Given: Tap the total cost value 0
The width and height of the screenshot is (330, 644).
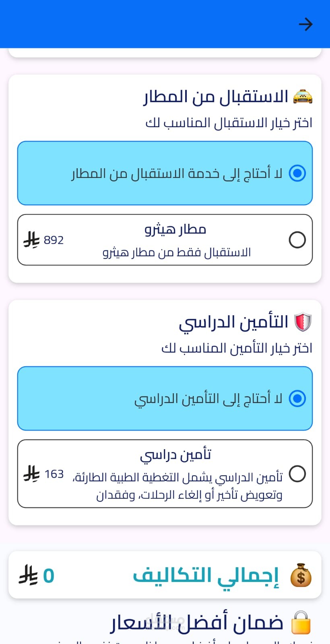Looking at the screenshot, I should [x=49, y=576].
